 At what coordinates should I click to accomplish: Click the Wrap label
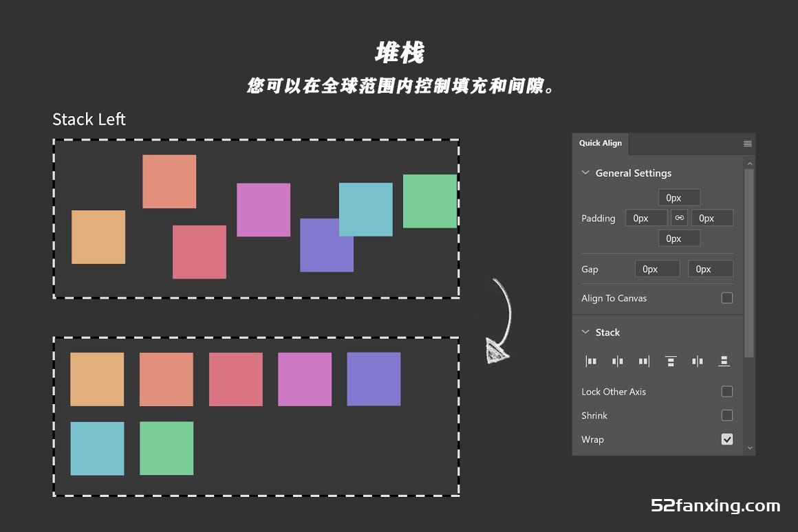[592, 439]
